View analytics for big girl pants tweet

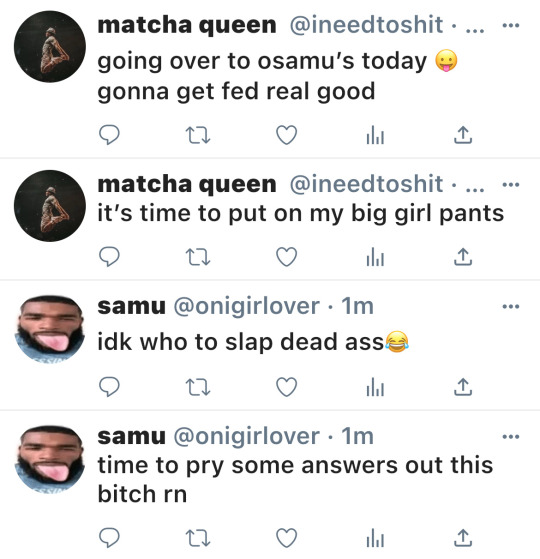tap(375, 257)
